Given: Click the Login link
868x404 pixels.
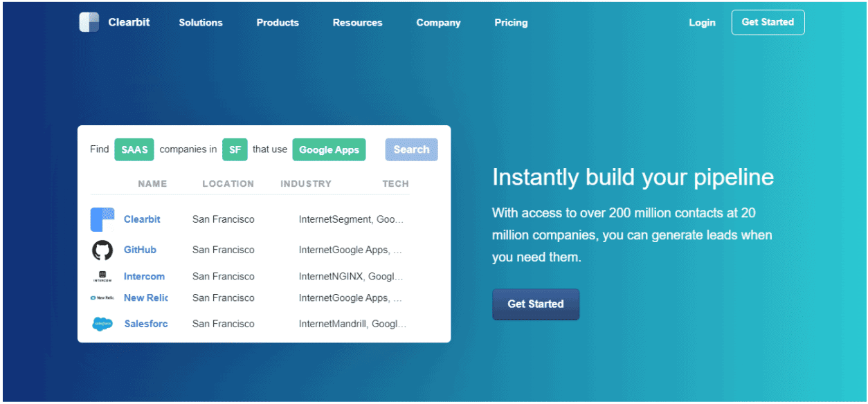Looking at the screenshot, I should (702, 23).
